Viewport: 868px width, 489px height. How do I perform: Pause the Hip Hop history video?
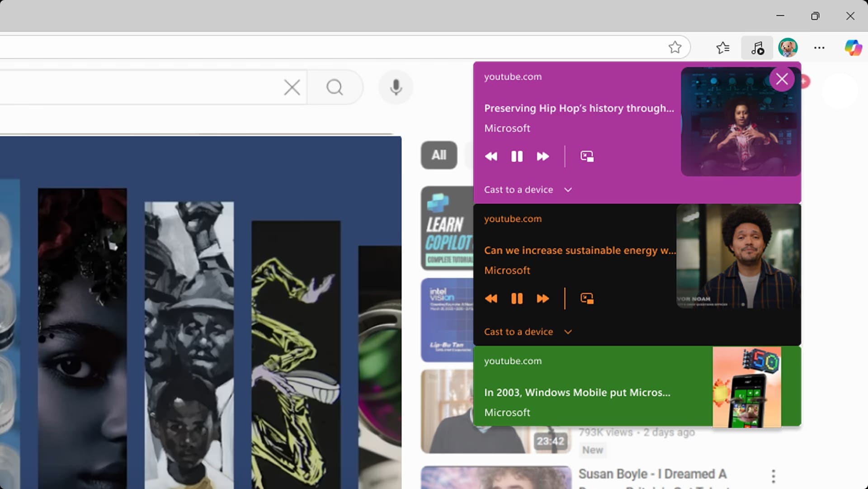(x=517, y=157)
